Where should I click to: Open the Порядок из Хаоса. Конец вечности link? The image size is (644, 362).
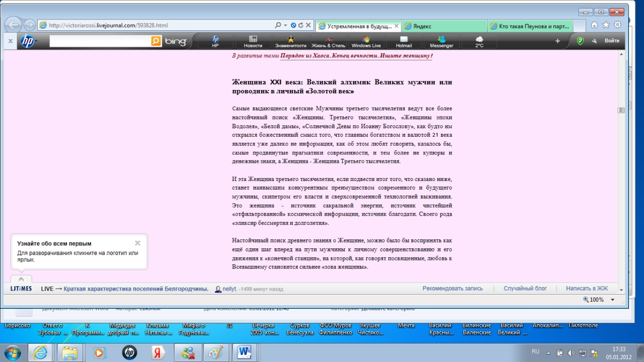click(356, 56)
